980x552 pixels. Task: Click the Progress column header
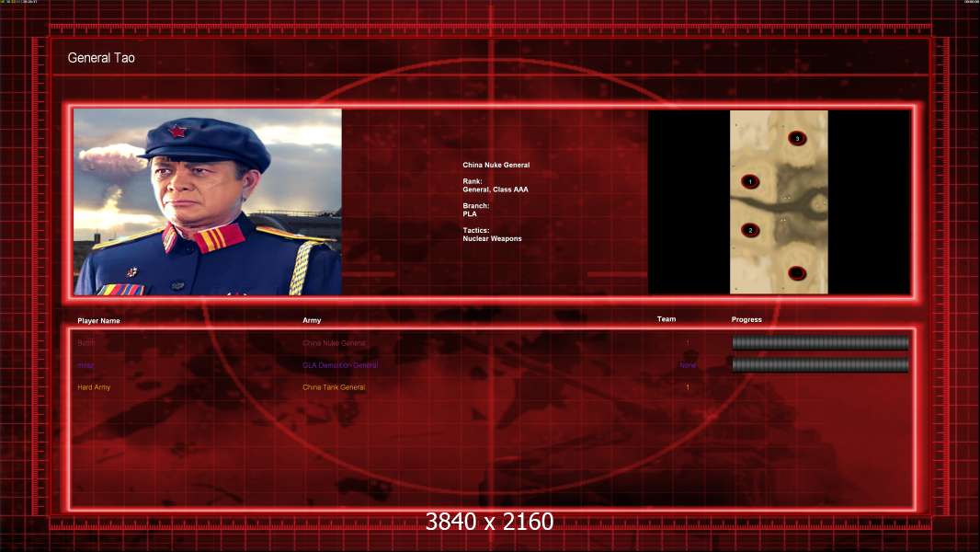point(746,319)
